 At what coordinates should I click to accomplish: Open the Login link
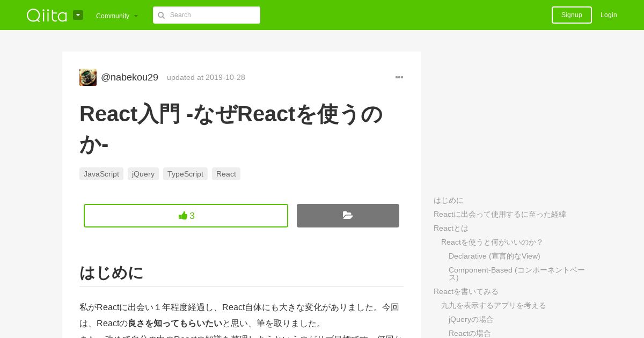coord(609,15)
